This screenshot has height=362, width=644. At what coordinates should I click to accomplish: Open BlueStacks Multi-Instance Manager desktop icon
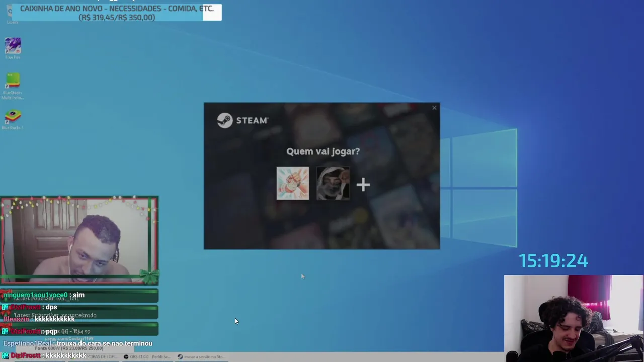(x=13, y=86)
